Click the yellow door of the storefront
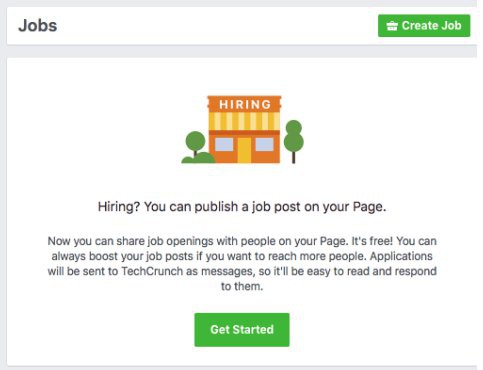 click(244, 150)
